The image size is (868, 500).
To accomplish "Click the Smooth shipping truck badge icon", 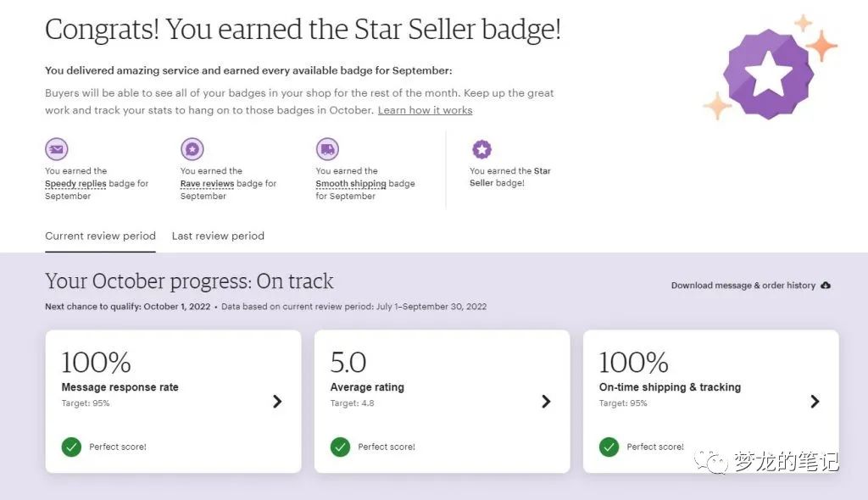I will point(327,148).
